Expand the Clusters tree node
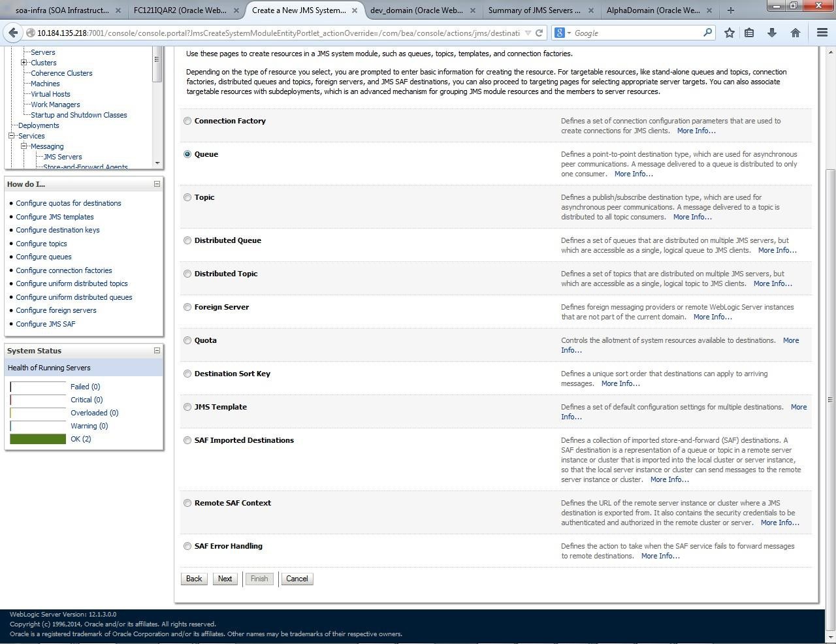This screenshot has width=836, height=644. click(24, 63)
